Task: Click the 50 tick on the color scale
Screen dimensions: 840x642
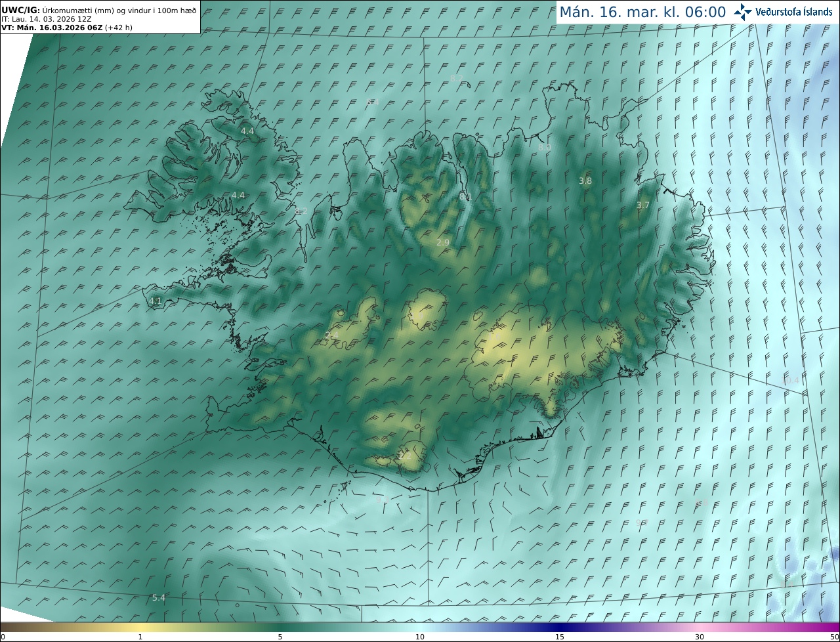Action: pyautogui.click(x=834, y=637)
